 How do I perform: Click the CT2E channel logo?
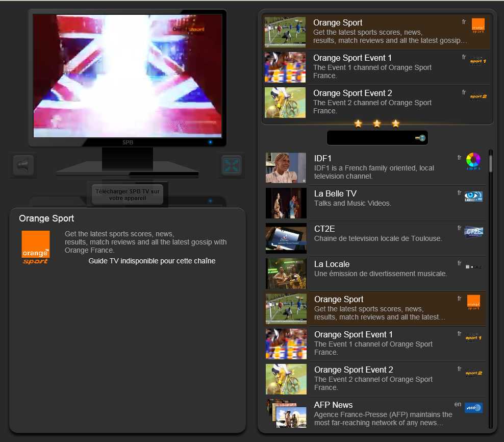473,232
